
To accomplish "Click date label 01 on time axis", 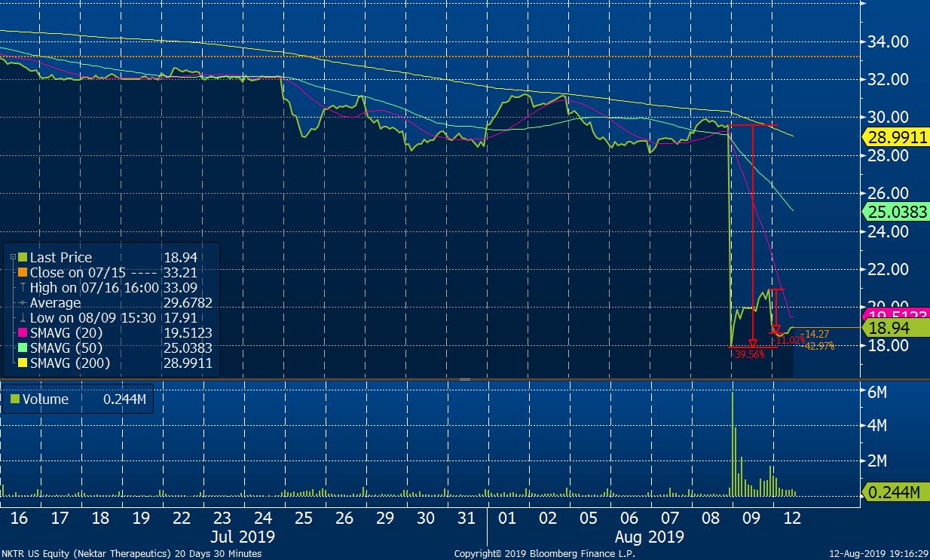I will (507, 519).
